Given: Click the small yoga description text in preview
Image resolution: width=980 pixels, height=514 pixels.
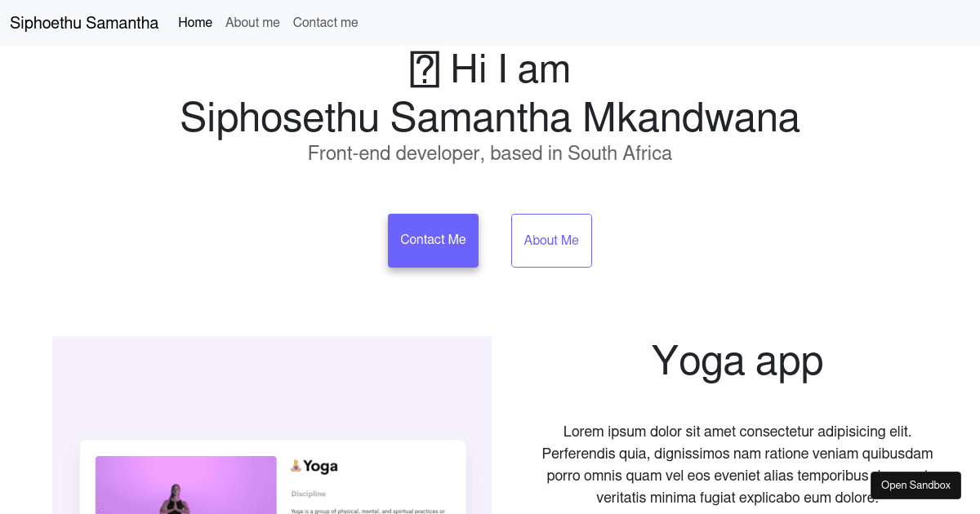Looking at the screenshot, I should (367, 511).
